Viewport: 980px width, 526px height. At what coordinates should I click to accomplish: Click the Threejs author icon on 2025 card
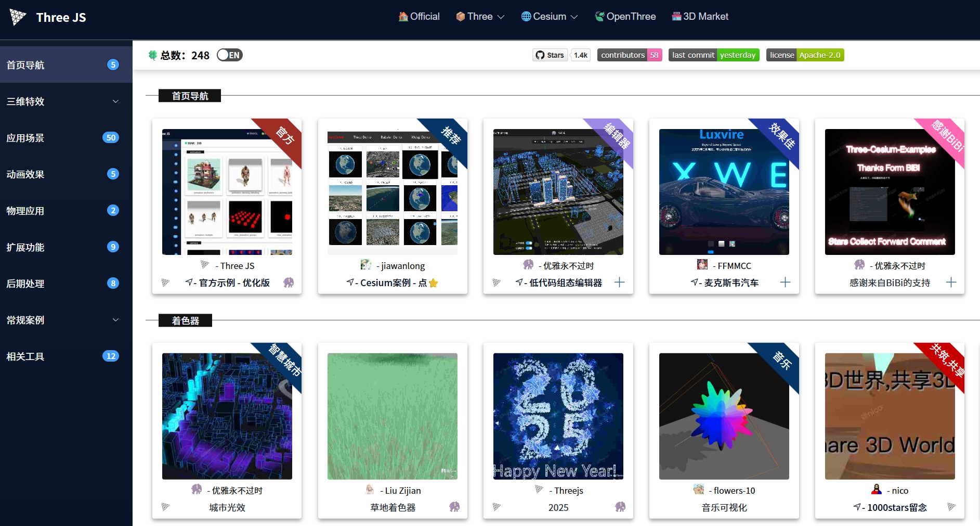click(x=539, y=490)
